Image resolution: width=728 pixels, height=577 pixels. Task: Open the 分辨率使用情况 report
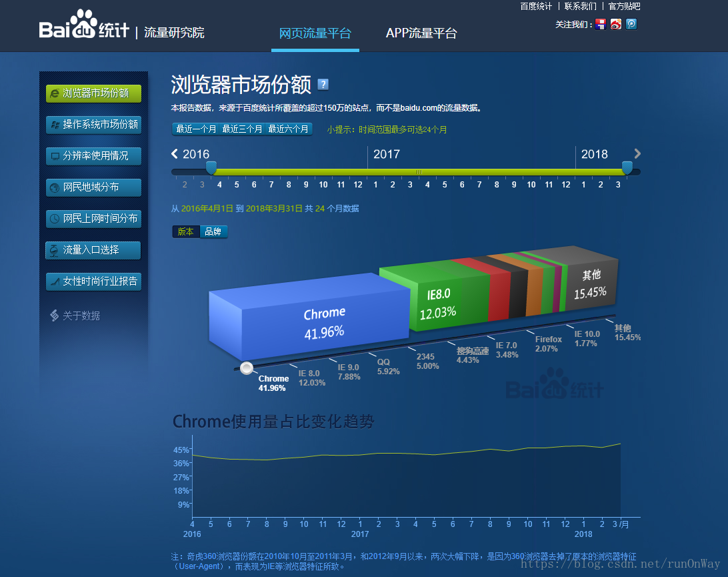93,156
